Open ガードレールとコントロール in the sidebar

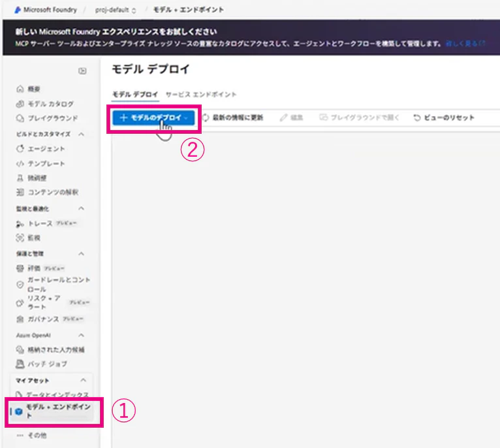pyautogui.click(x=53, y=284)
